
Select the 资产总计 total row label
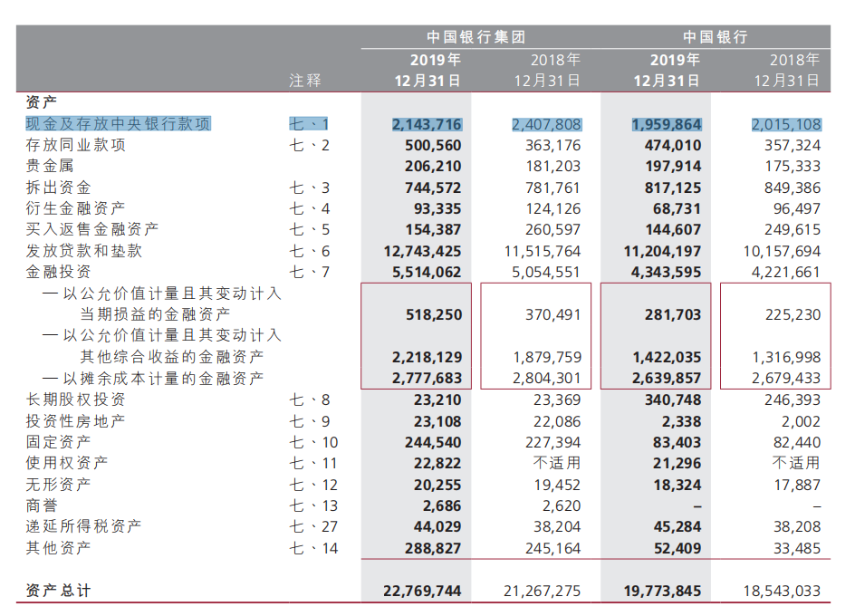pyautogui.click(x=58, y=591)
